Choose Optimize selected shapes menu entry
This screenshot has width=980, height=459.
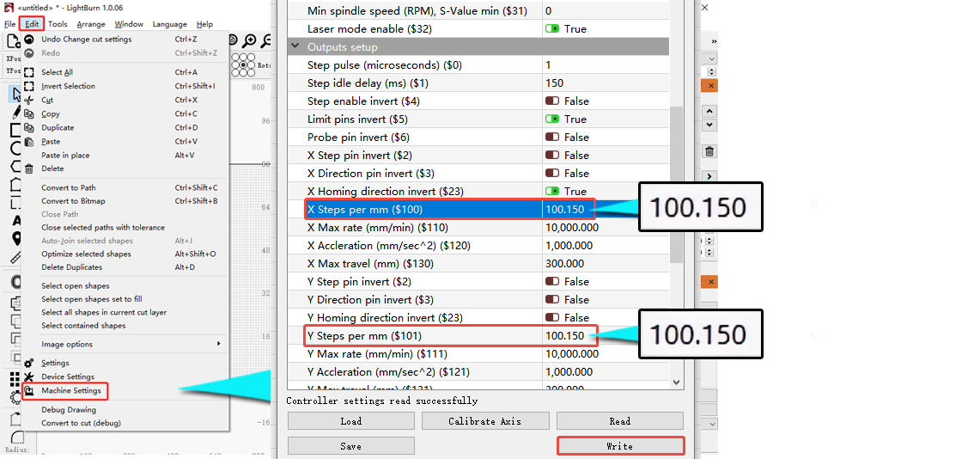[86, 254]
